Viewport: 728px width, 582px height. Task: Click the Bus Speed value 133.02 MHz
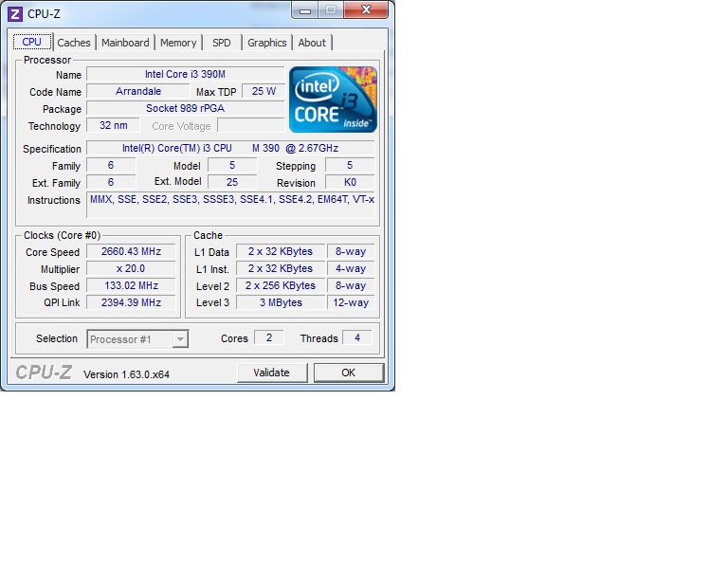pos(131,286)
